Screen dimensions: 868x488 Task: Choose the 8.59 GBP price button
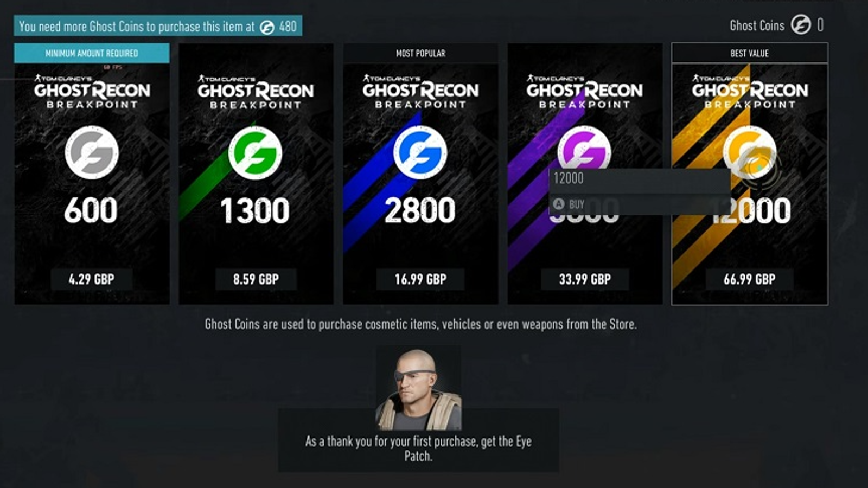(256, 279)
